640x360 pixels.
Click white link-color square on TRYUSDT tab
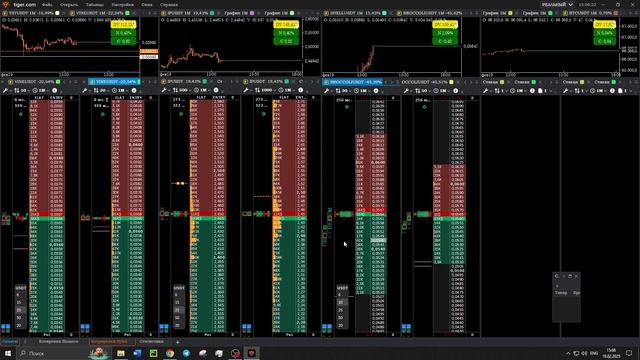(57, 13)
